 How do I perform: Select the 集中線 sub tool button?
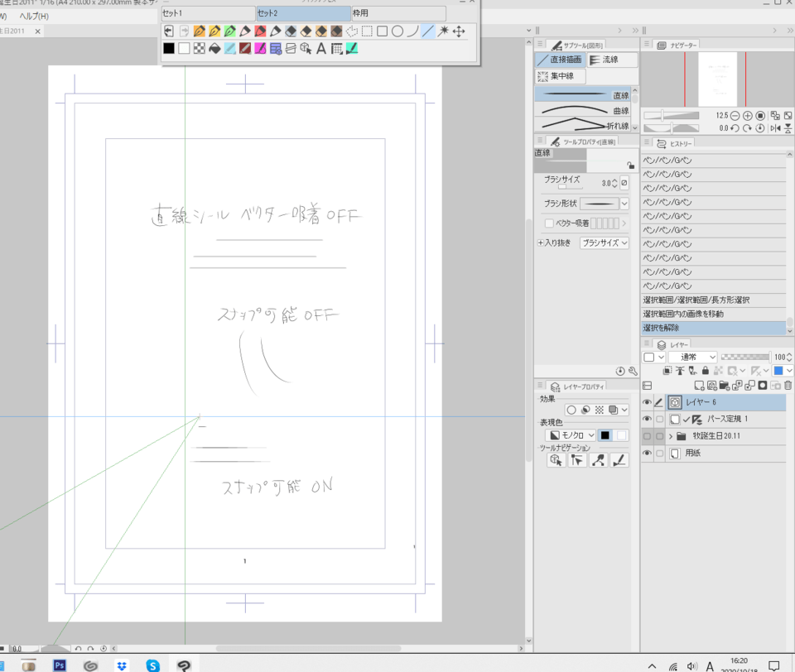pos(561,77)
